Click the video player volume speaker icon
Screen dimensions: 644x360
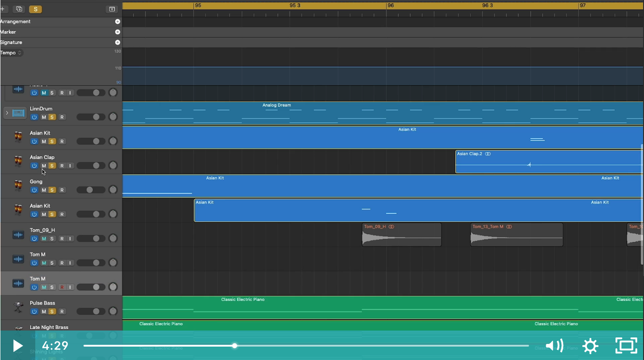(x=554, y=346)
